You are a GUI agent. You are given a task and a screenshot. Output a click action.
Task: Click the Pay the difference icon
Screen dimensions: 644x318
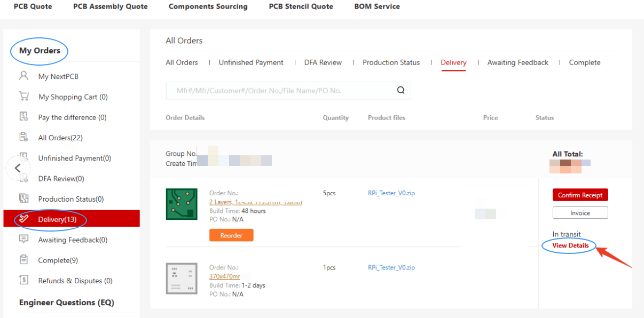23,117
